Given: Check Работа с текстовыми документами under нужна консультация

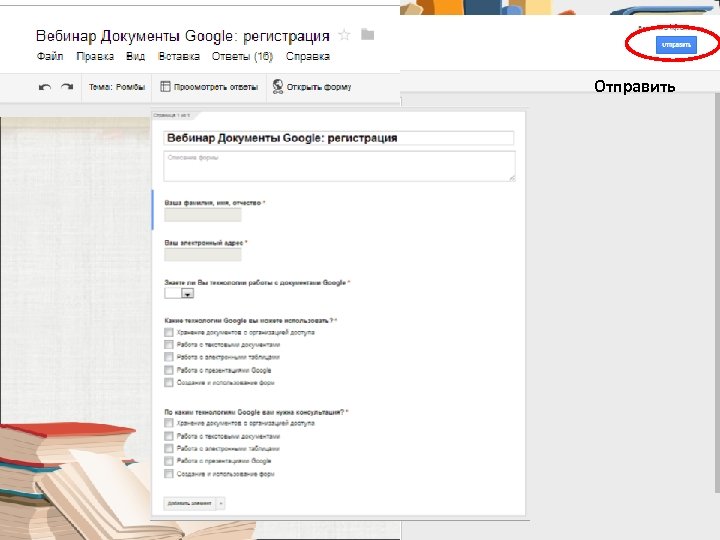Looking at the screenshot, I should (x=169, y=436).
